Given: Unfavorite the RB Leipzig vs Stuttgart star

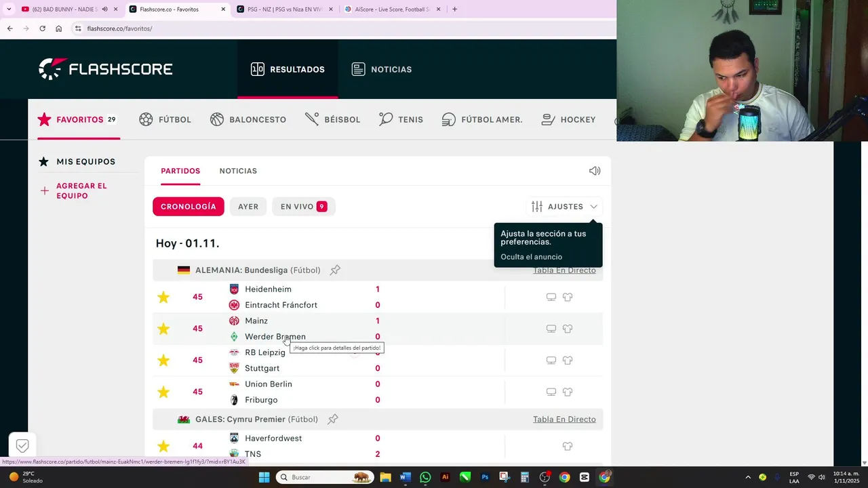Looking at the screenshot, I should pyautogui.click(x=163, y=360).
